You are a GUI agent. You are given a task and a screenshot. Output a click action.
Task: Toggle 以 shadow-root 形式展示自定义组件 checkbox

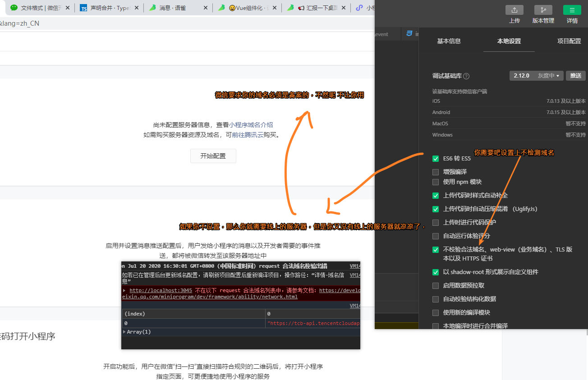(436, 272)
